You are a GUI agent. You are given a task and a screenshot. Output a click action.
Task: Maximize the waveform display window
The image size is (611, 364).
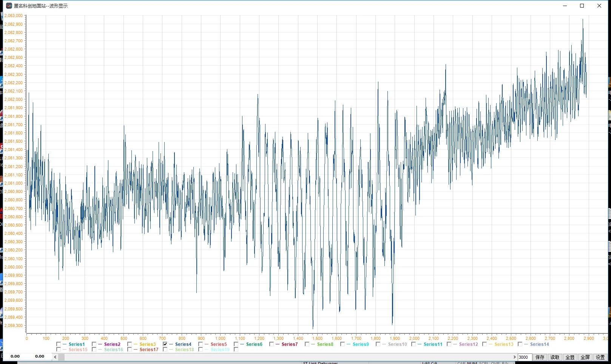click(x=582, y=6)
